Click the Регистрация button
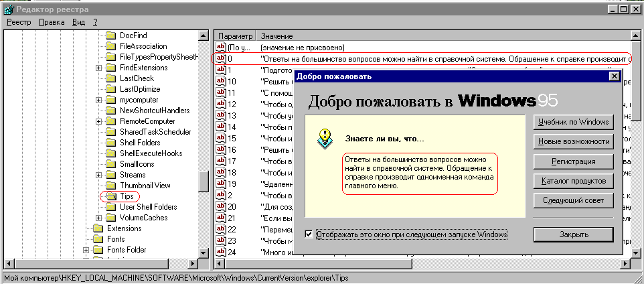The height and width of the screenshot is (284, 644). click(x=573, y=161)
